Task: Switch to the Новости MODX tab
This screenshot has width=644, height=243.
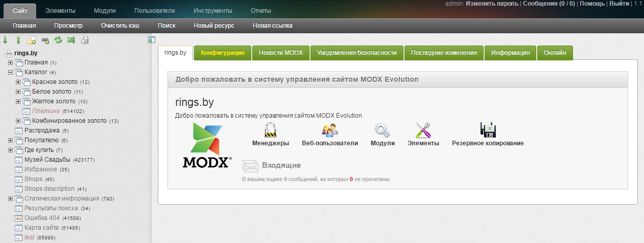Action: (281, 53)
